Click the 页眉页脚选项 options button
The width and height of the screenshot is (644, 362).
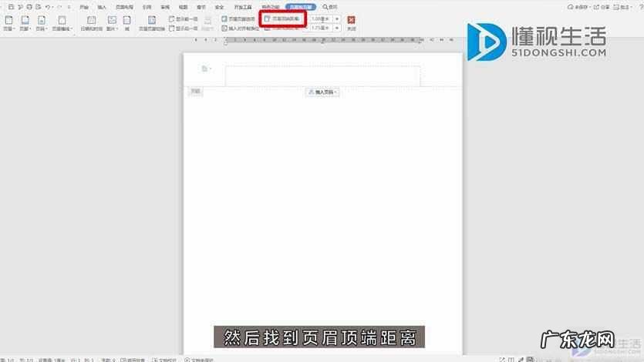click(x=238, y=18)
